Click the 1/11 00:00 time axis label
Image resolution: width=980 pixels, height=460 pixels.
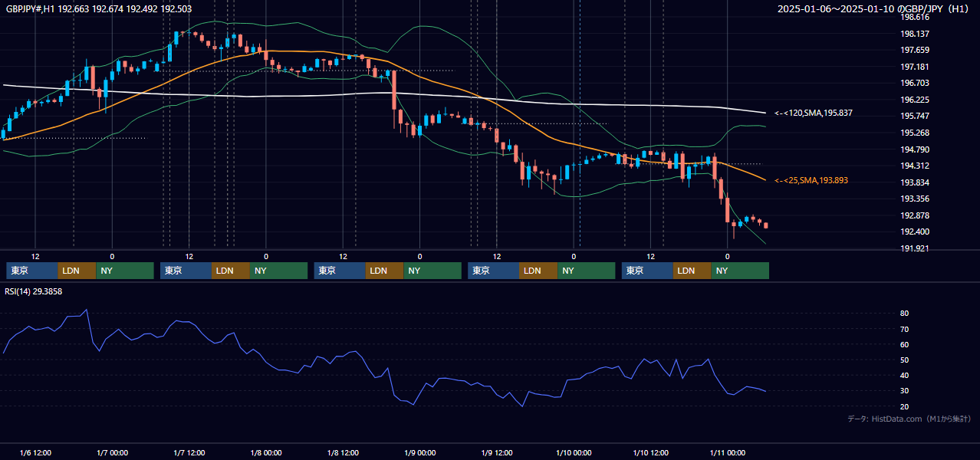727,453
